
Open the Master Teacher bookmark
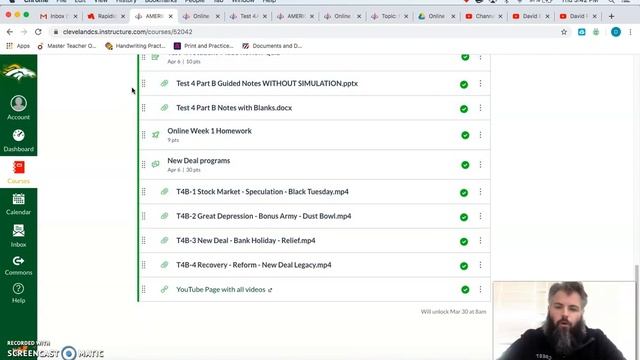tap(67, 46)
